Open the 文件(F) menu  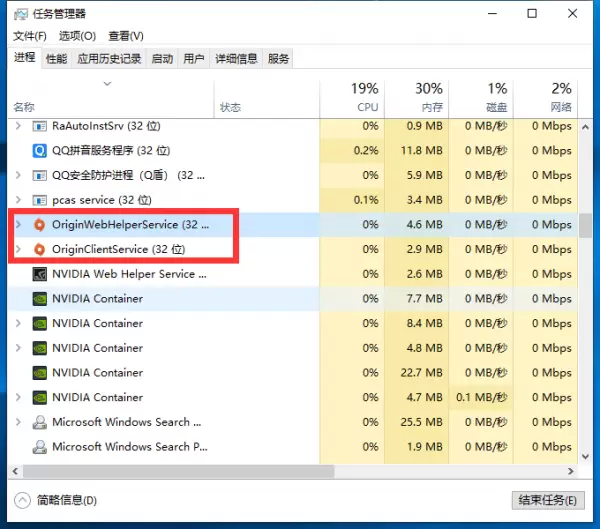(30, 36)
